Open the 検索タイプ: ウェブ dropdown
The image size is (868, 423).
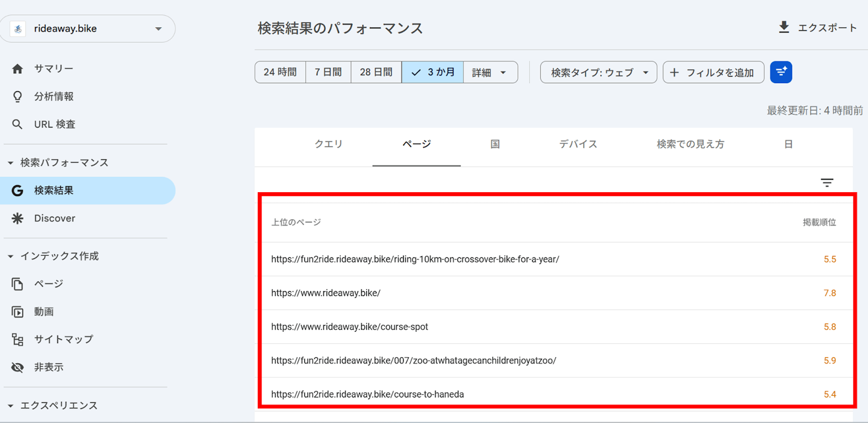[598, 72]
